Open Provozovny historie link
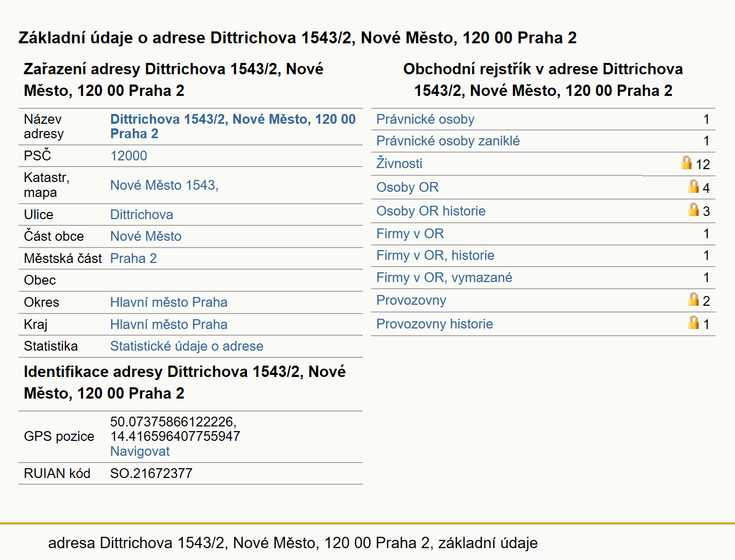The width and height of the screenshot is (735, 560). tap(435, 324)
